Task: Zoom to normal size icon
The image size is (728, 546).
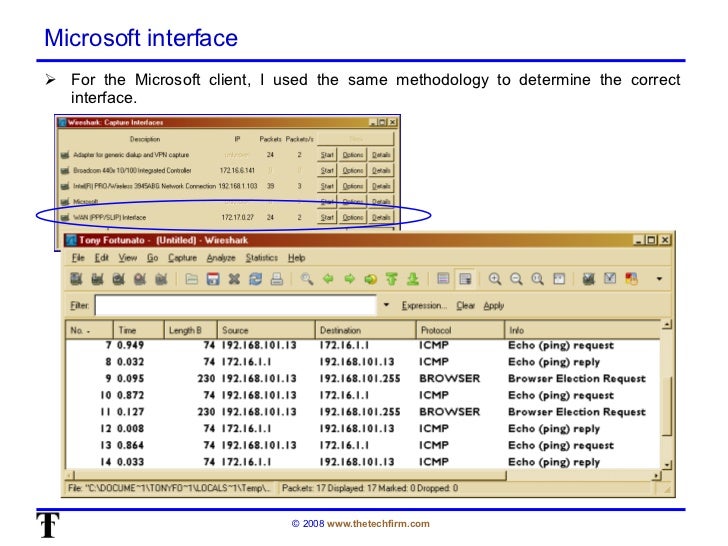Action: click(x=538, y=279)
